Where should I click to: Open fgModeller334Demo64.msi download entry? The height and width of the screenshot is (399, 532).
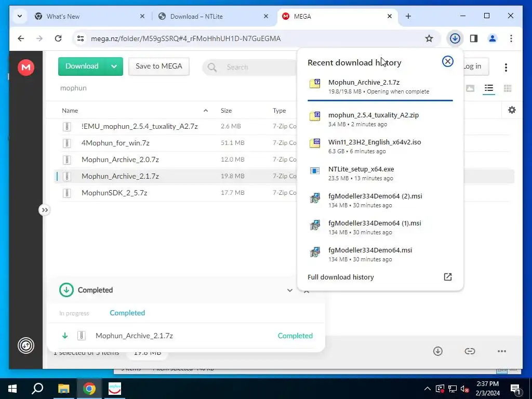click(x=380, y=255)
